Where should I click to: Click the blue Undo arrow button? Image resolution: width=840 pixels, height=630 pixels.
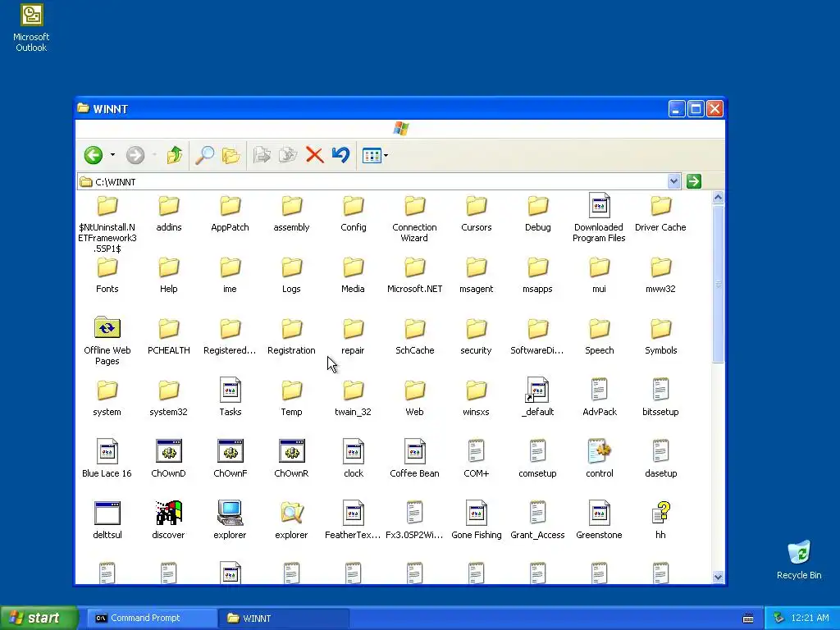[340, 155]
